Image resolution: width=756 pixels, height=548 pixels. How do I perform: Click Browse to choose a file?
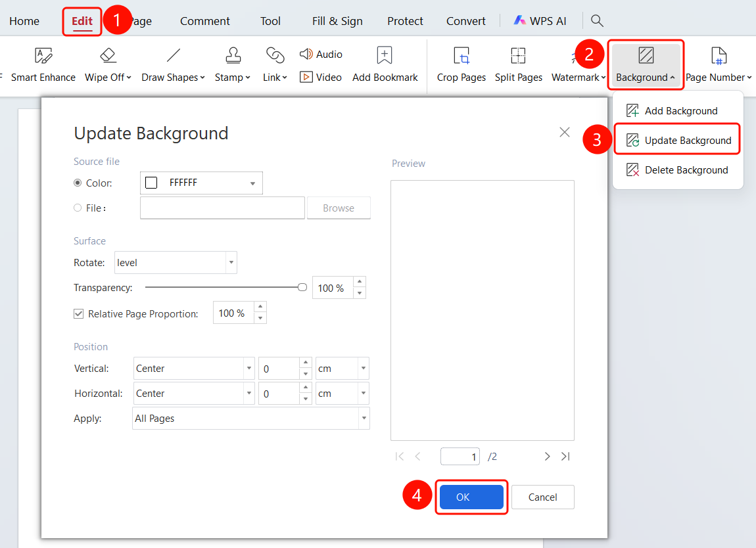pyautogui.click(x=339, y=208)
